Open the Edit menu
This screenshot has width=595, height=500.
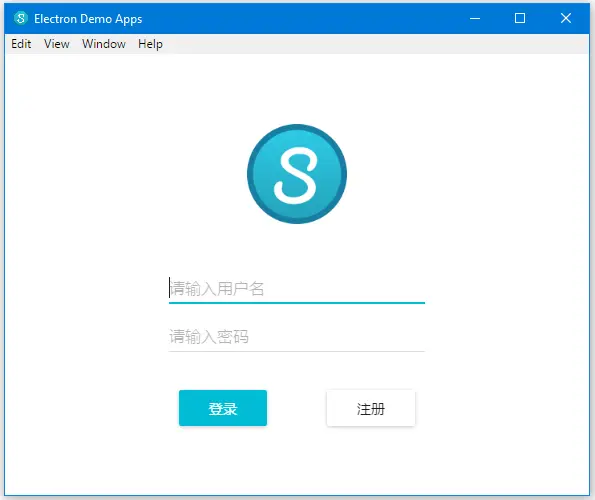tap(21, 44)
